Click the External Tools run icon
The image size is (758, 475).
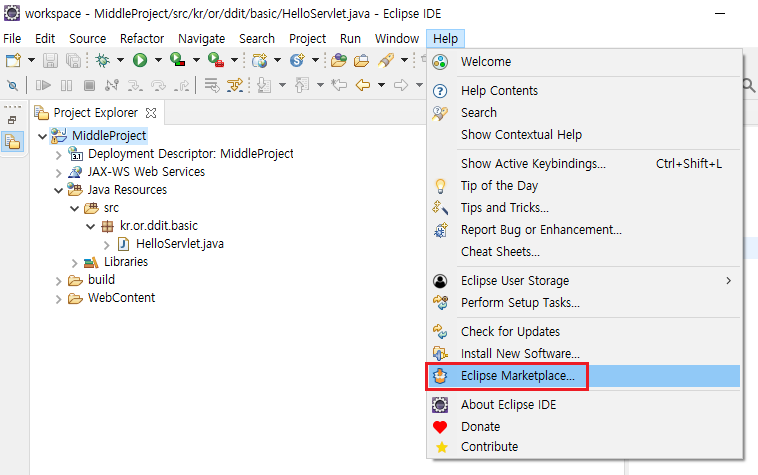click(x=216, y=60)
